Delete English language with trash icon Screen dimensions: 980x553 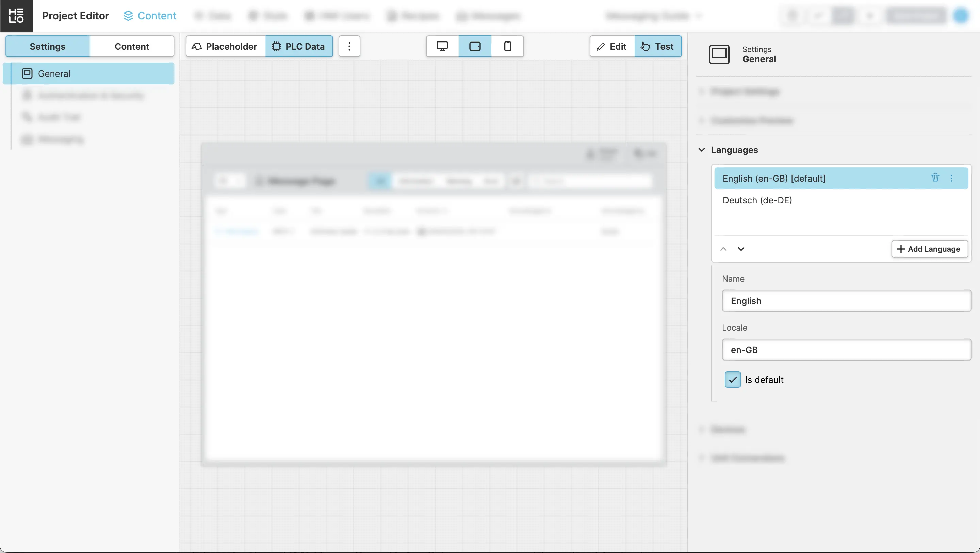click(935, 178)
